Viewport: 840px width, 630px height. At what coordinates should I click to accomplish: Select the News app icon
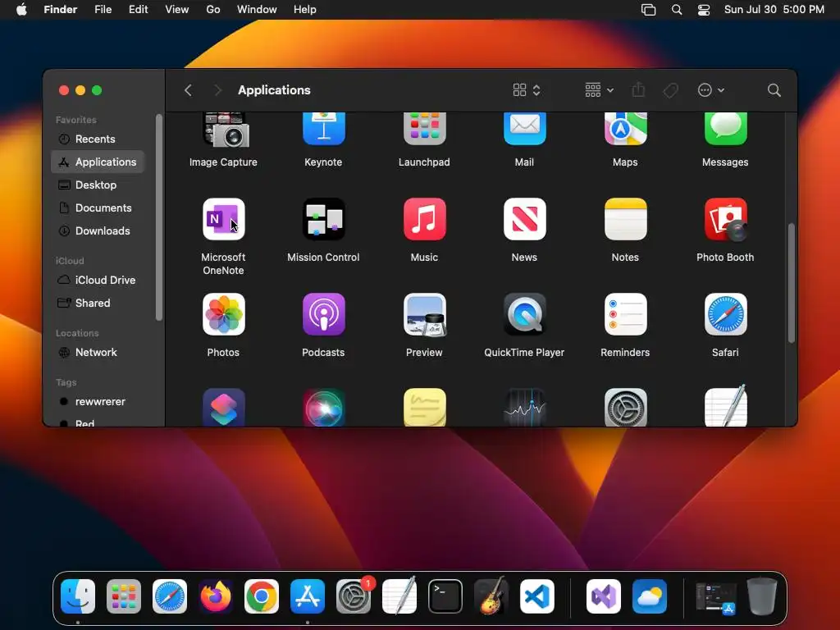[x=524, y=219]
